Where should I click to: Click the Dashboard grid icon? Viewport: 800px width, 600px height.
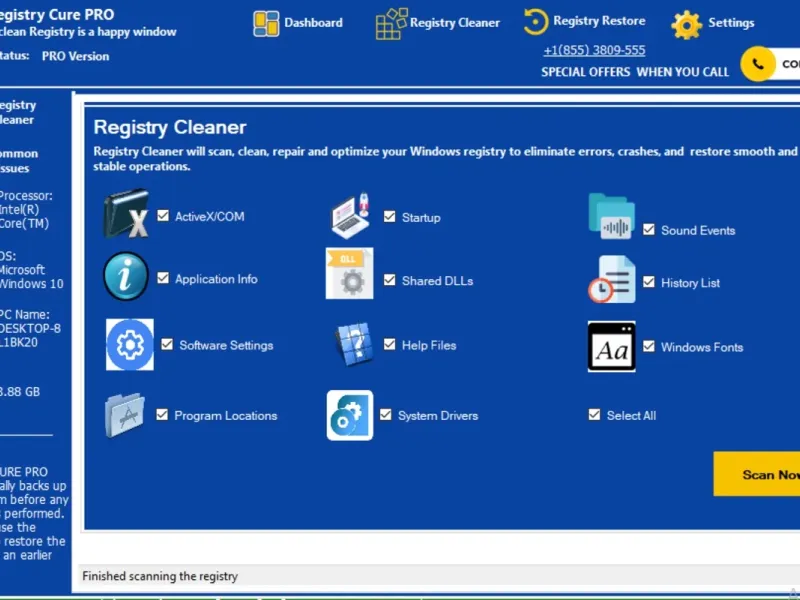(x=266, y=23)
